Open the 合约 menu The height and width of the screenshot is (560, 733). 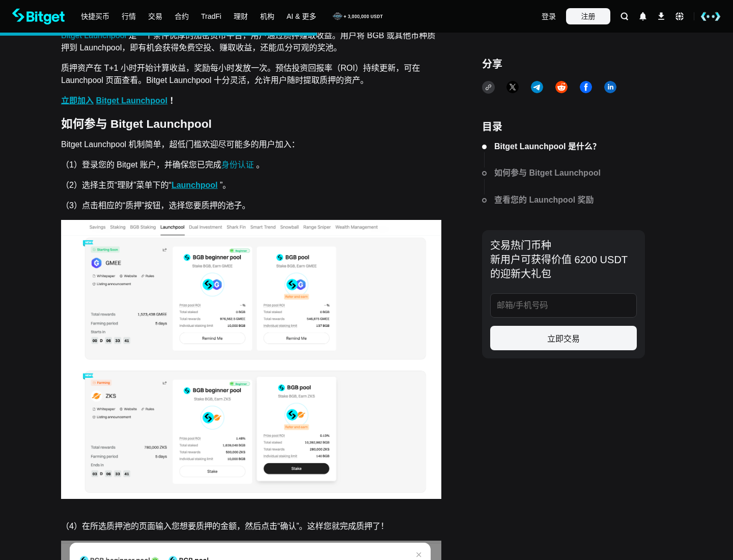pyautogui.click(x=182, y=16)
